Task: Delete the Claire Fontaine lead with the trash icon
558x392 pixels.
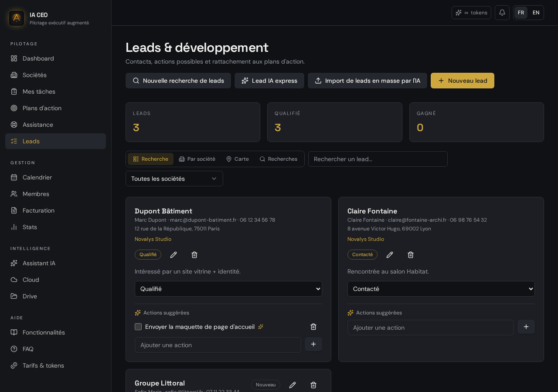Action: pyautogui.click(x=411, y=255)
